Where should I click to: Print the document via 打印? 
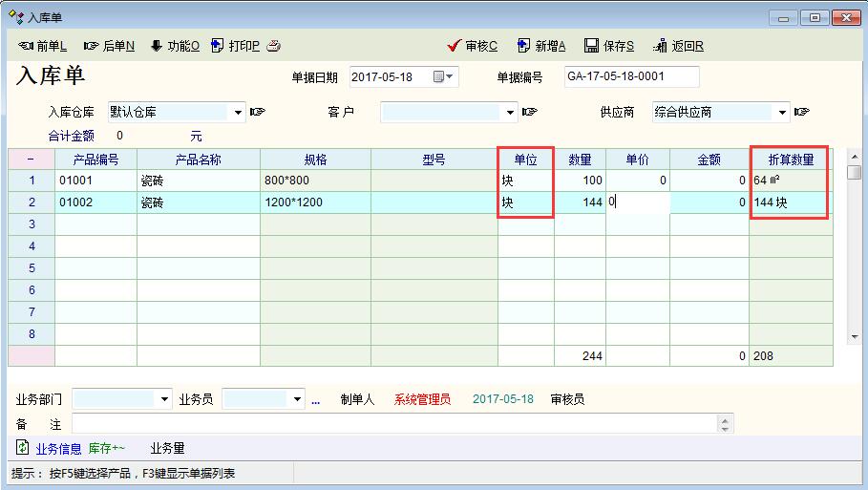pyautogui.click(x=235, y=46)
